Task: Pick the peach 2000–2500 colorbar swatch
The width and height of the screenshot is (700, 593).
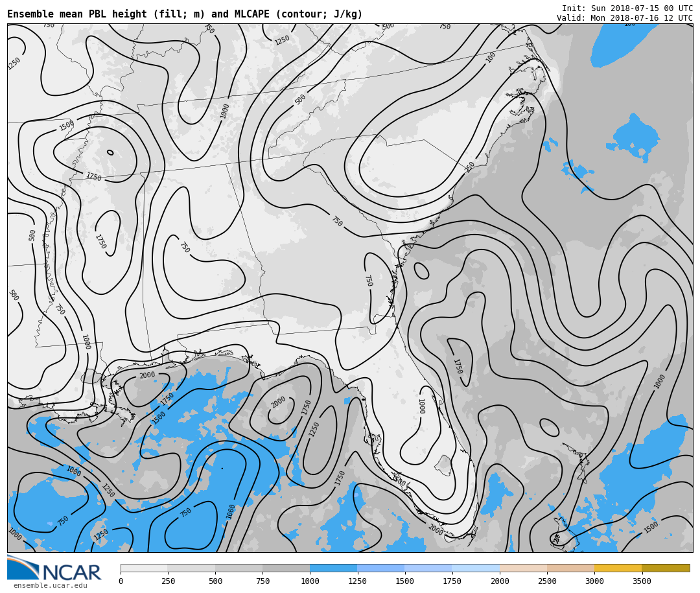Action: [x=523, y=568]
